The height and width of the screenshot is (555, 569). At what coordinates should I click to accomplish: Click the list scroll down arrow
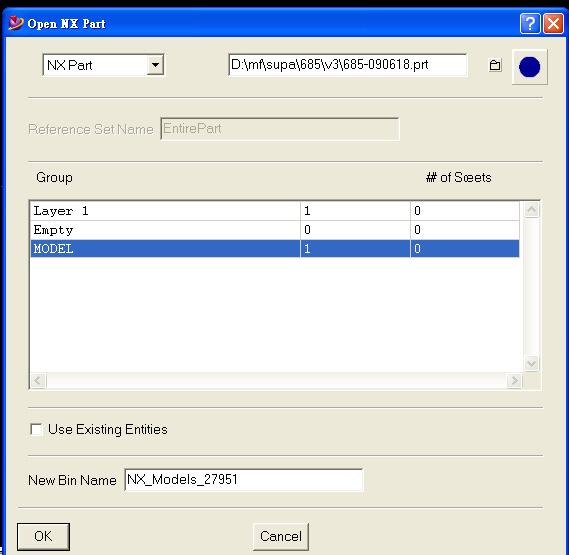pyautogui.click(x=531, y=363)
